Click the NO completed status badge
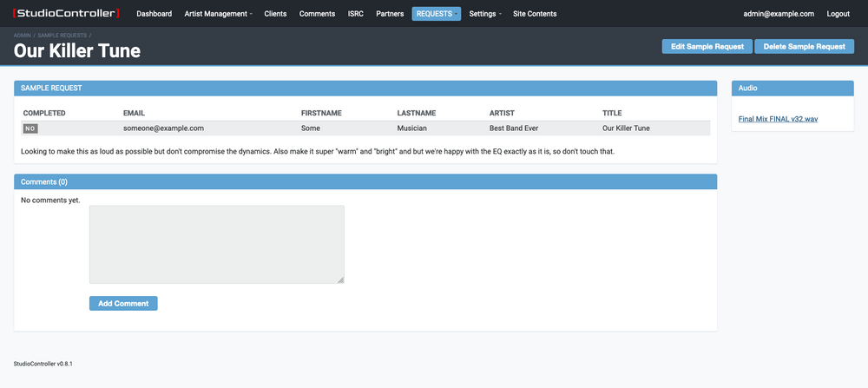This screenshot has height=388, width=868. 30,128
